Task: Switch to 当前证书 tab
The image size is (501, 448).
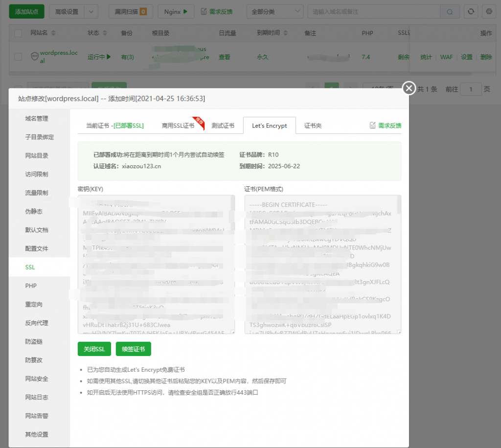Action: coord(115,126)
